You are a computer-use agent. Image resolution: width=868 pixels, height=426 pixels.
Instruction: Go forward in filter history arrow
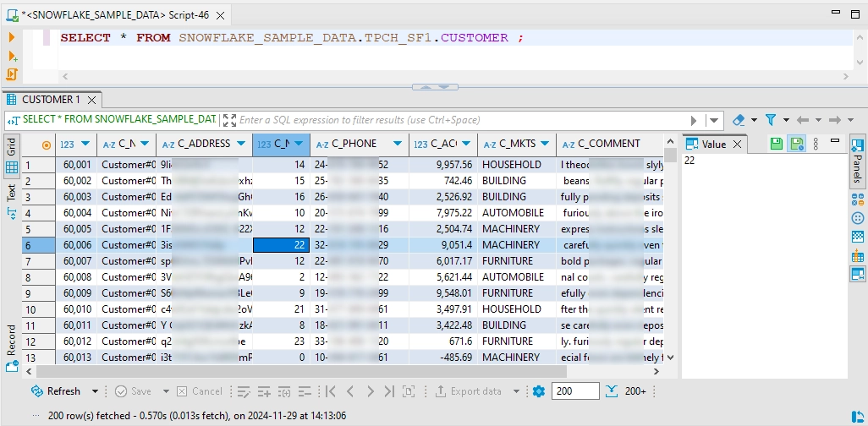click(x=834, y=120)
